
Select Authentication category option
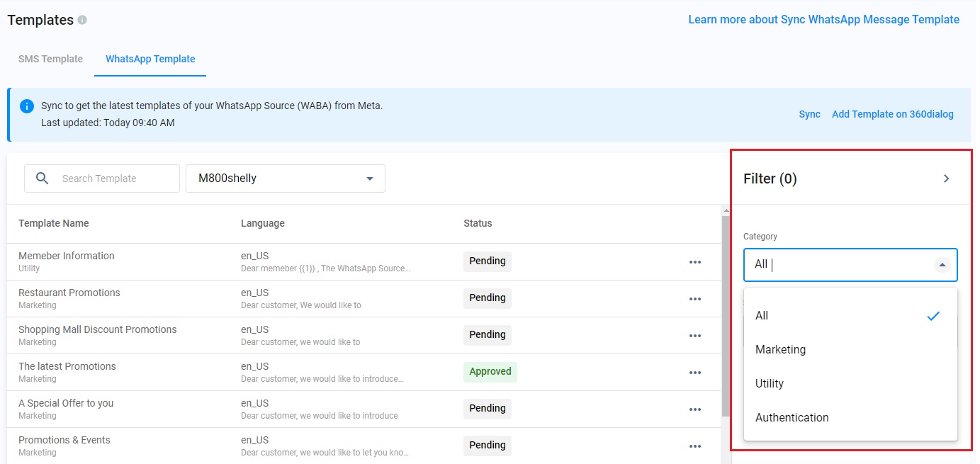[792, 417]
